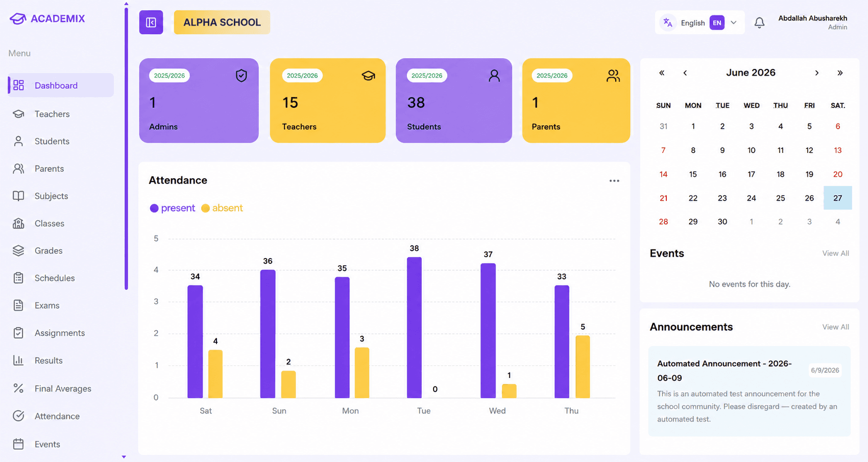Open the Teachers menu item
868x462 pixels.
pyautogui.click(x=61, y=114)
